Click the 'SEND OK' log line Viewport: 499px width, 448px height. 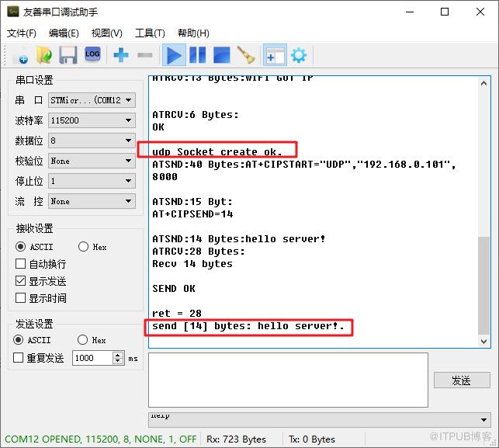point(174,289)
